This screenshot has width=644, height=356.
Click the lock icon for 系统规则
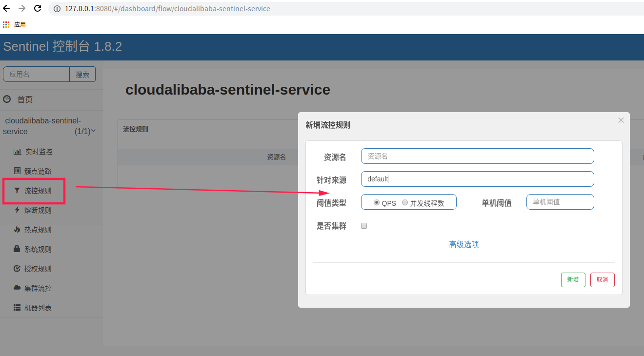17,249
